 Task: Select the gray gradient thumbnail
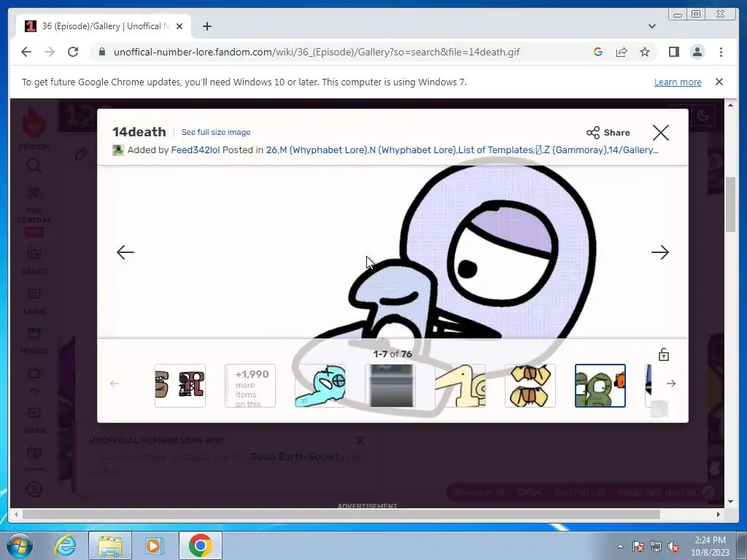[390, 386]
